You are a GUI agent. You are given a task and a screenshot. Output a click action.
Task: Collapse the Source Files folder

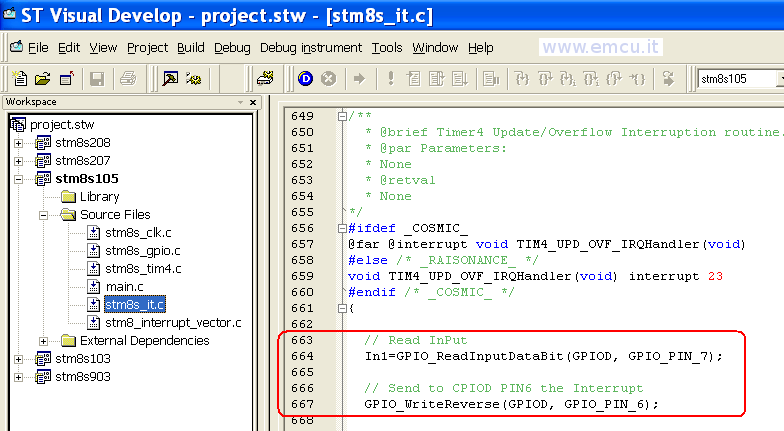(x=44, y=216)
